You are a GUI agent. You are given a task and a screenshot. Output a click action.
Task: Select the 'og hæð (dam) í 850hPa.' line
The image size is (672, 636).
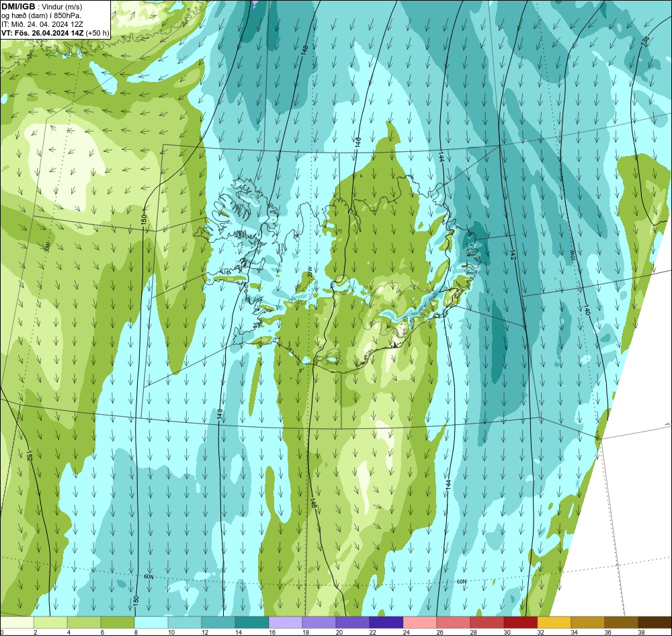click(x=41, y=15)
